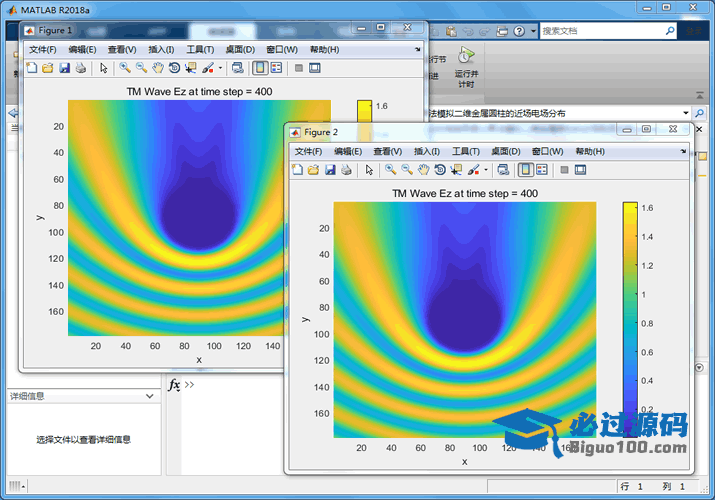Expand current folder path dropdown
The image size is (715, 500).
[685, 113]
